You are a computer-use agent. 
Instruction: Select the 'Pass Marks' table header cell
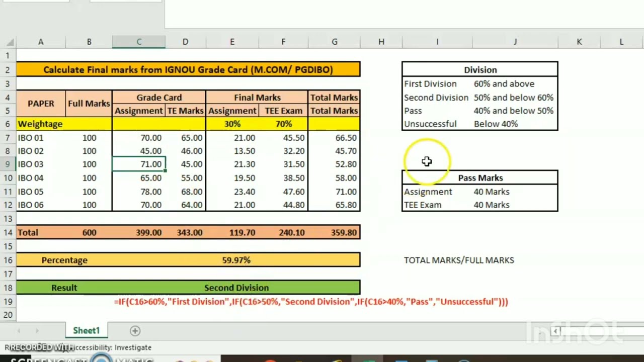[x=480, y=178]
